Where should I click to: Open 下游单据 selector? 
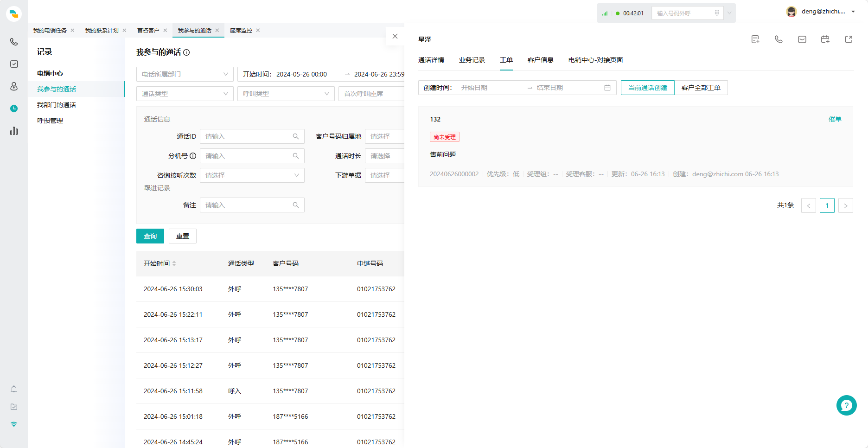tap(385, 175)
